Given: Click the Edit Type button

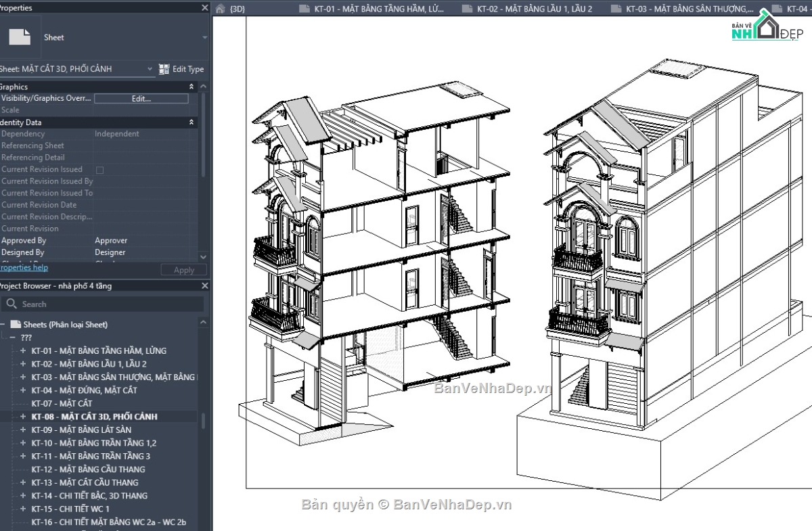Looking at the screenshot, I should pyautogui.click(x=181, y=69).
